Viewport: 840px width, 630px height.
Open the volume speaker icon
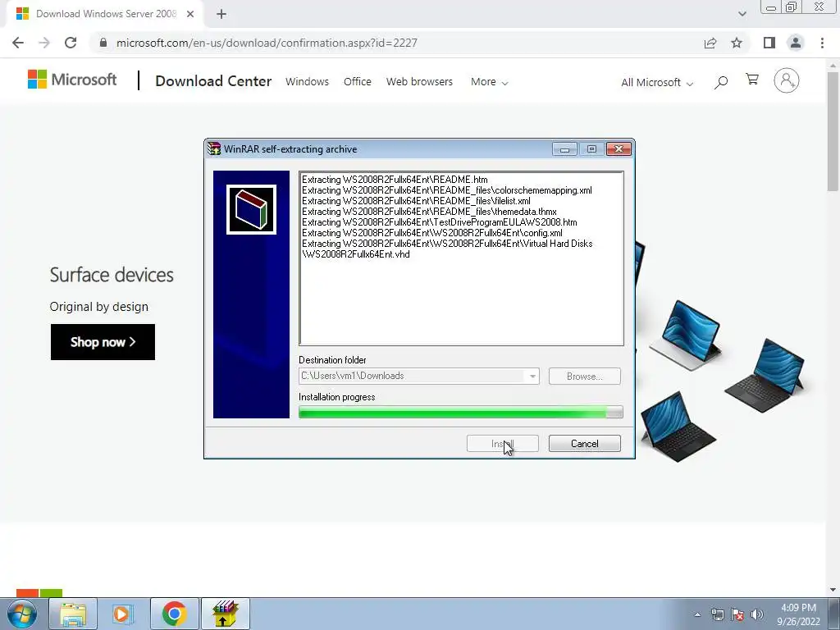click(x=757, y=614)
